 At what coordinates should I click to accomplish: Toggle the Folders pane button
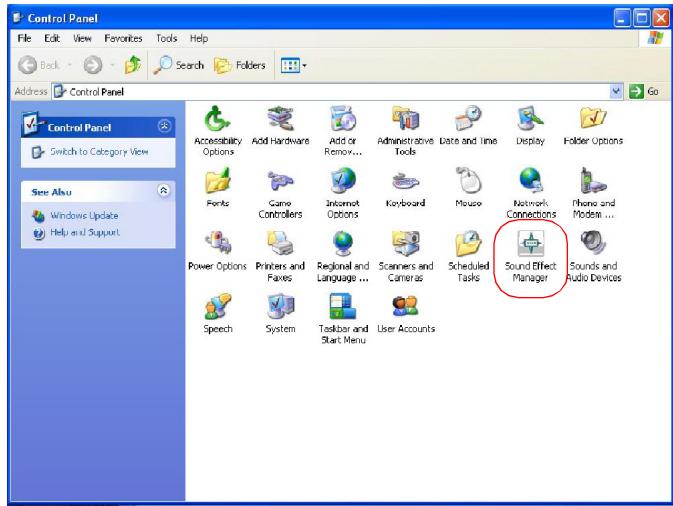point(240,65)
